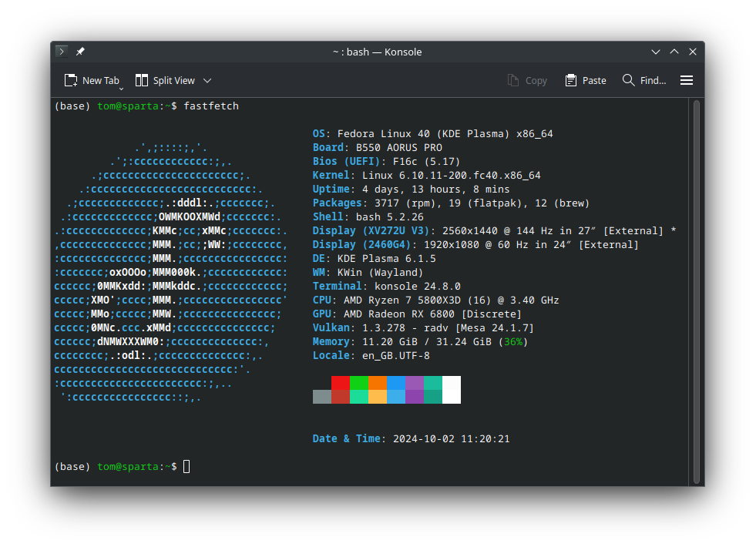Click the Paste toolbar button

click(x=586, y=80)
